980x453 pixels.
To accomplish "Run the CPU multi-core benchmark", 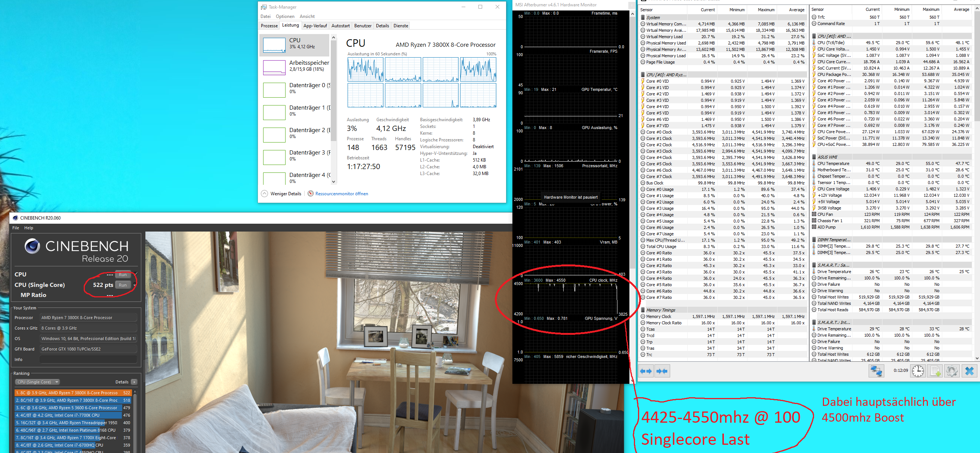I will [123, 275].
